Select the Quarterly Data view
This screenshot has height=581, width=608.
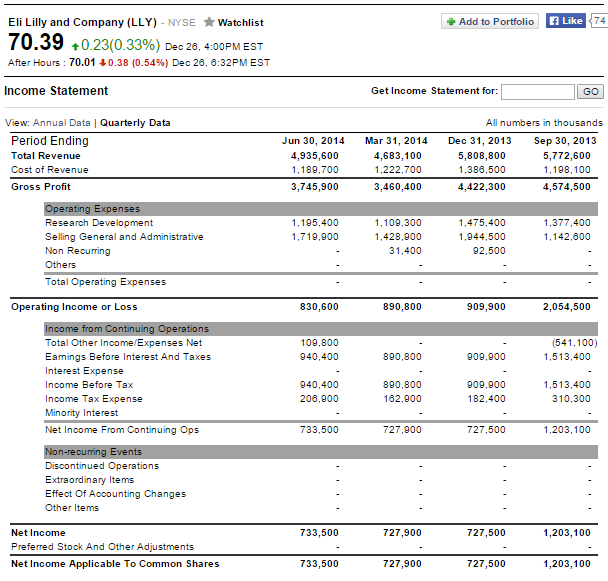[135, 123]
